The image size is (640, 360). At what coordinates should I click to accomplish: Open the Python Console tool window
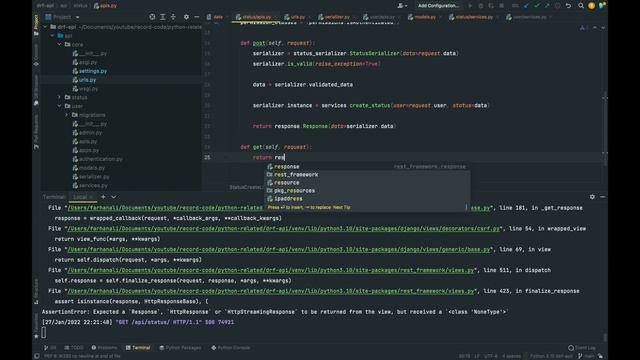click(231, 348)
